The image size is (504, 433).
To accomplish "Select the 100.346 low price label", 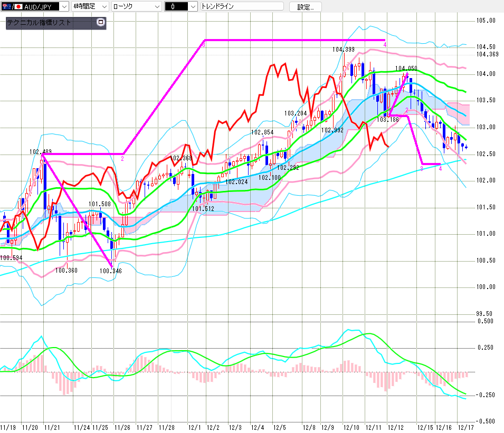I will [110, 271].
